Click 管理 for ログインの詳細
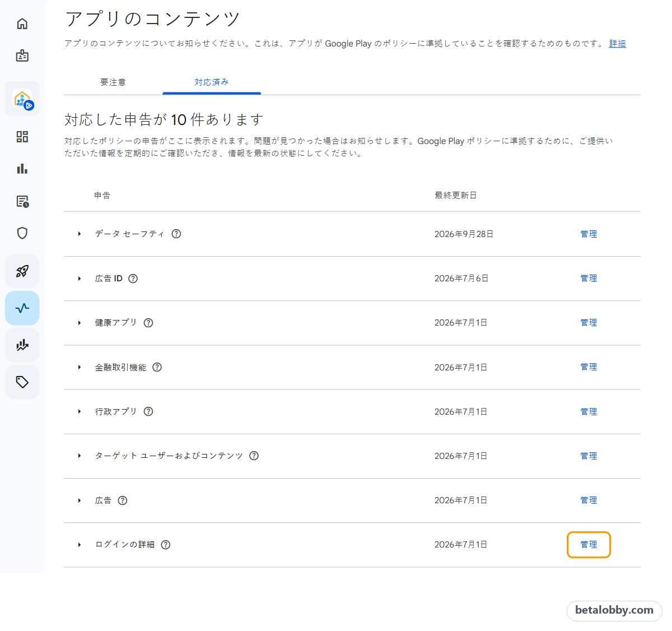 [x=589, y=545]
